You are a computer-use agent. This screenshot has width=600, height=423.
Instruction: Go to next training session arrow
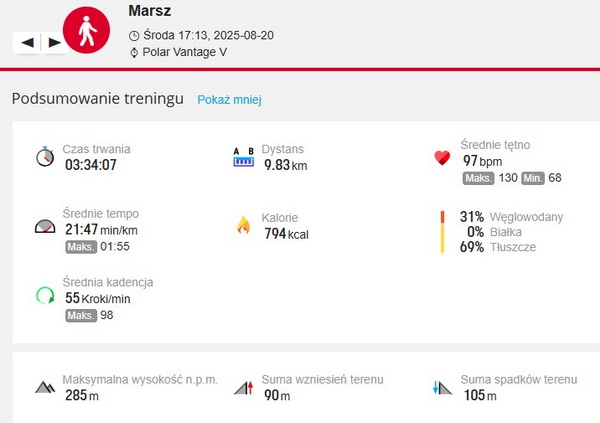point(54,42)
